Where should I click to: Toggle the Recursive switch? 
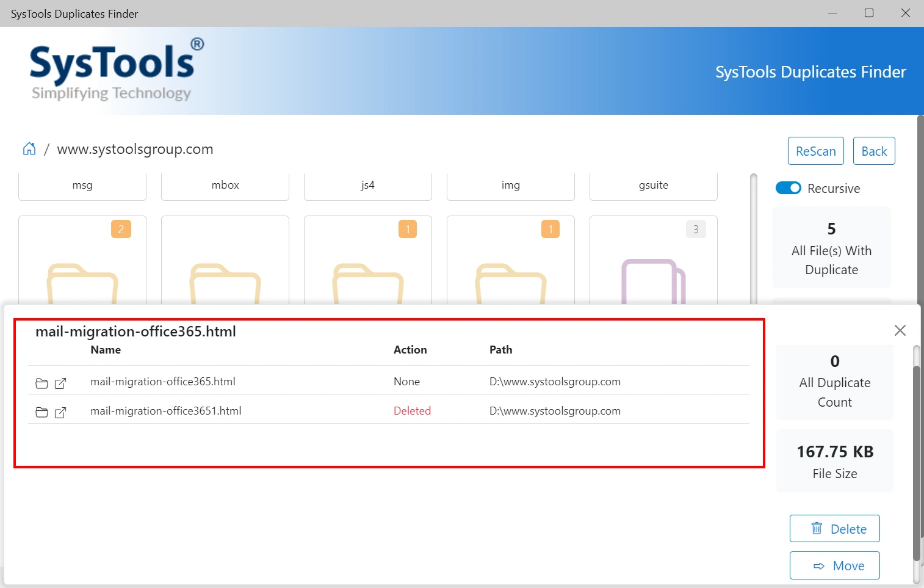788,188
